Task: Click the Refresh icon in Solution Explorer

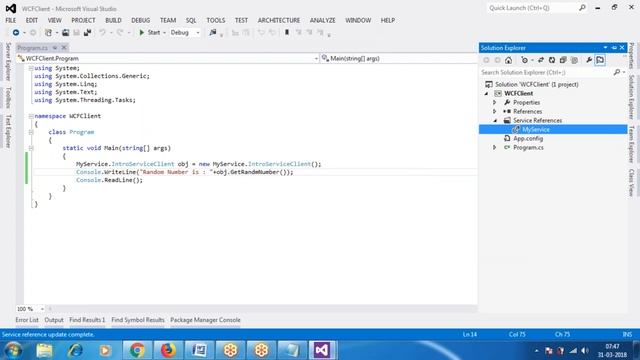Action: coord(552,60)
